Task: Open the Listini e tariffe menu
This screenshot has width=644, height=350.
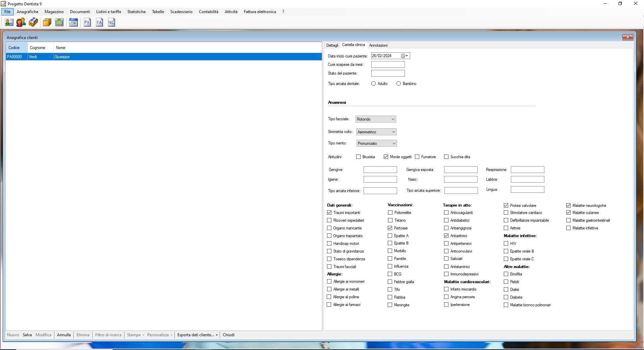Action: click(109, 12)
